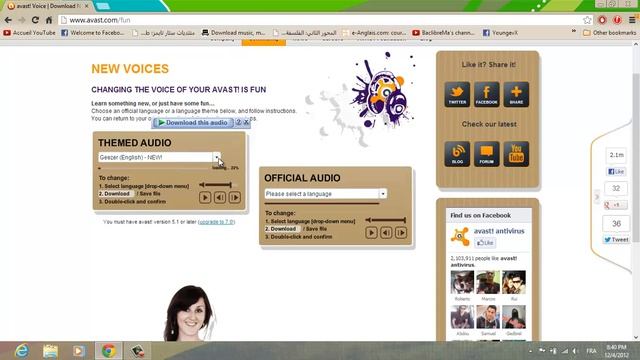Go to previous themed audio track
Image resolution: width=640 pixels, height=360 pixels.
point(220,198)
